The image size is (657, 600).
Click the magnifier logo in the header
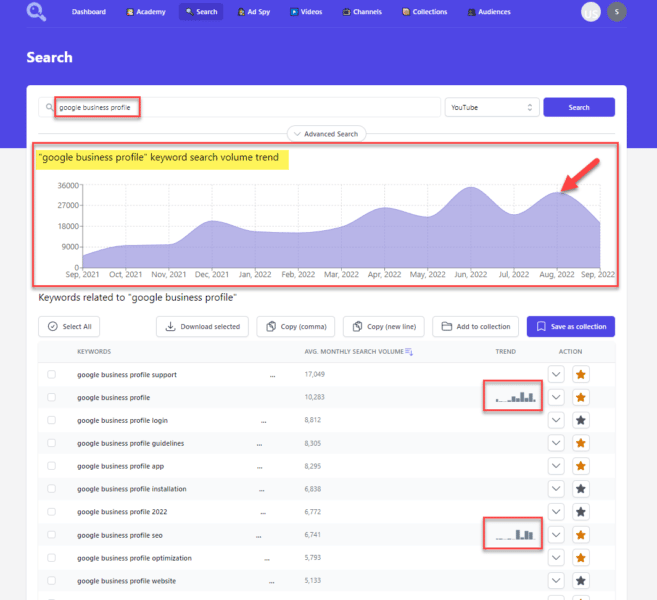click(x=37, y=13)
